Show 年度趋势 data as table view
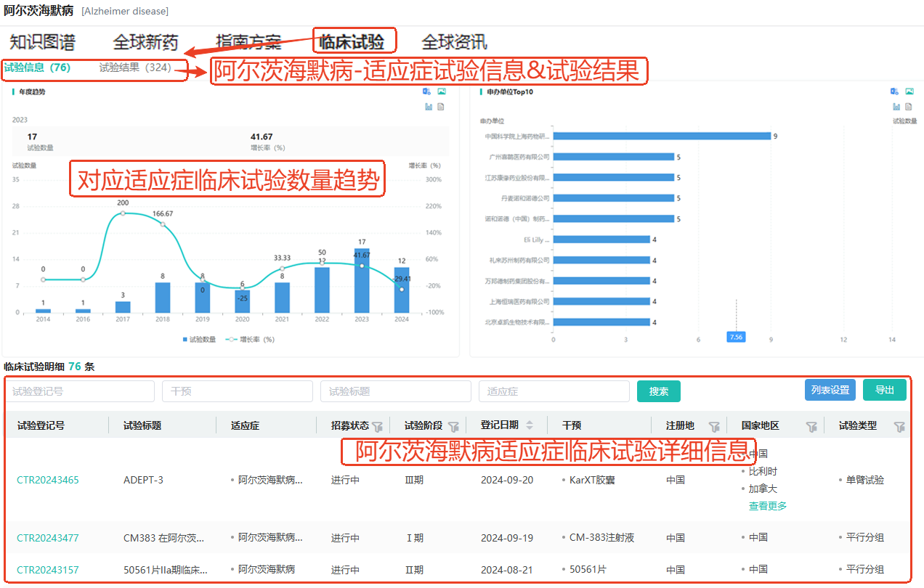Image resolution: width=924 pixels, height=588 pixels. click(441, 107)
